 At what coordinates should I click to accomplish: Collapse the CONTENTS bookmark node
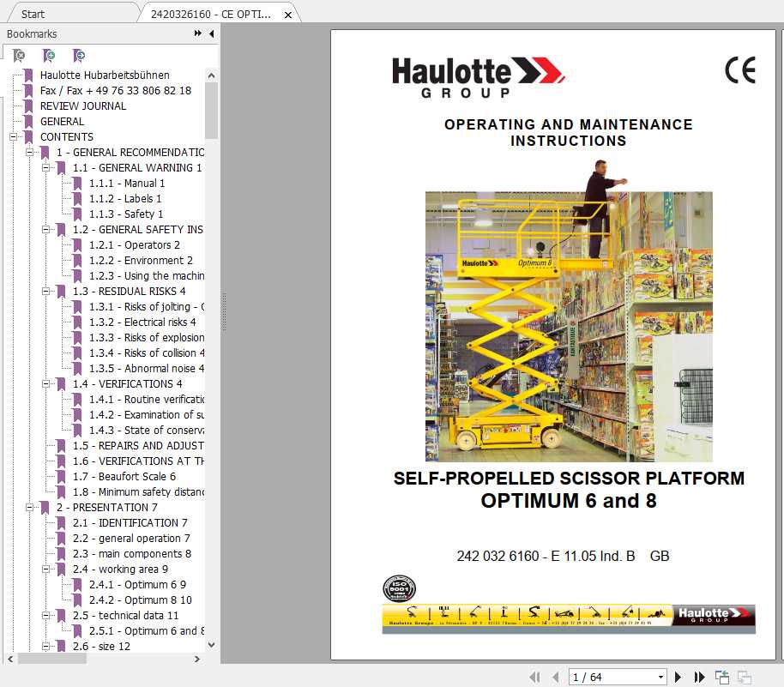(14, 136)
